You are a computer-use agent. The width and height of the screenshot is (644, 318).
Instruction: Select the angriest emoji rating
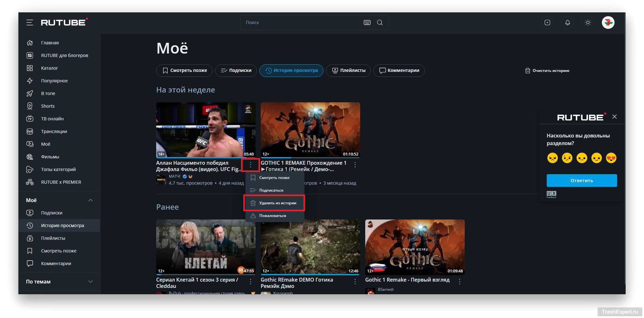click(x=552, y=158)
